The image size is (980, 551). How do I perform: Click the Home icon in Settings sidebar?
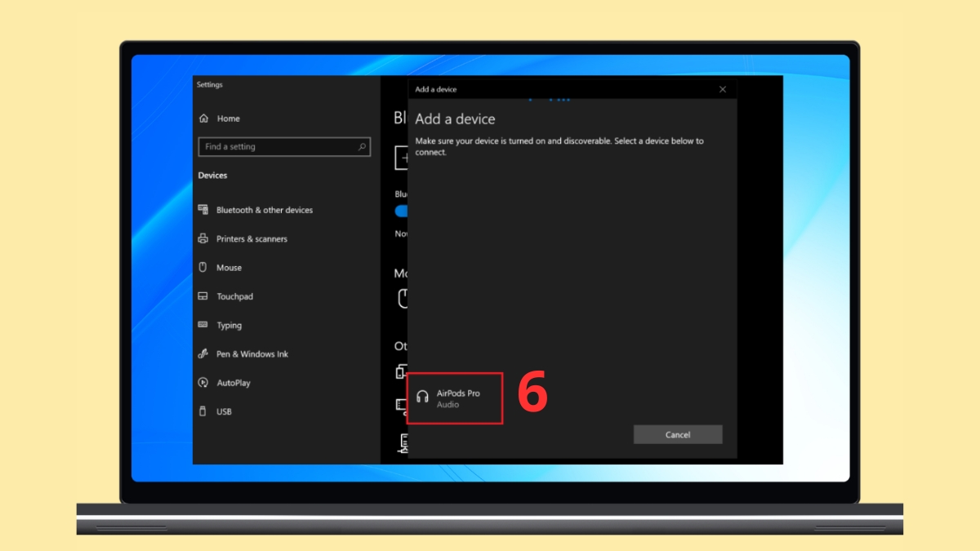[x=203, y=118]
